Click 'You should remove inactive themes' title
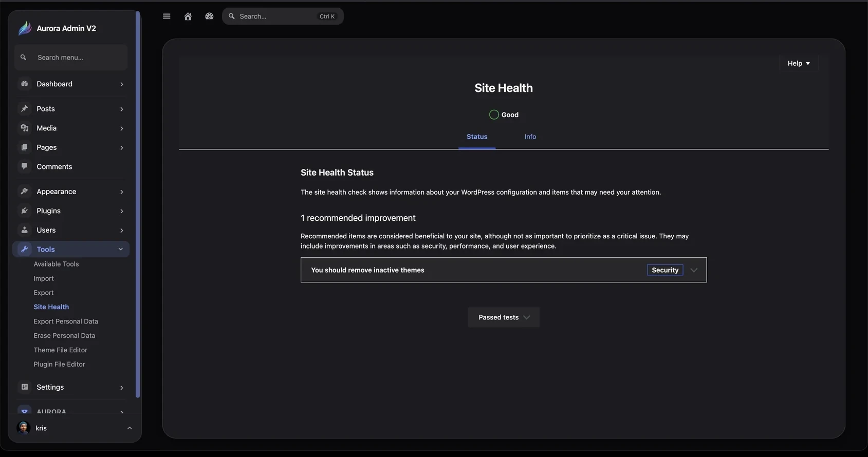 (367, 270)
